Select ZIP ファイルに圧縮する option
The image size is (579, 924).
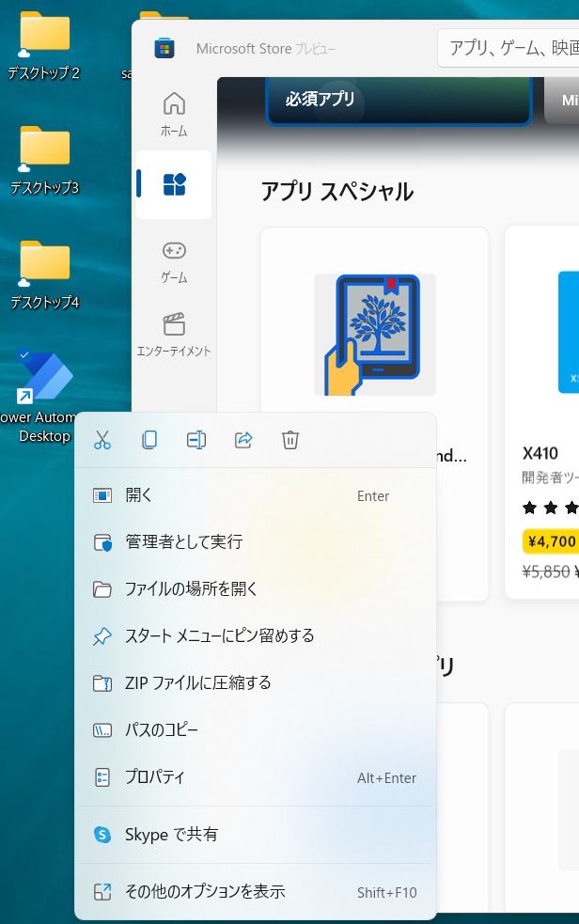(x=255, y=683)
